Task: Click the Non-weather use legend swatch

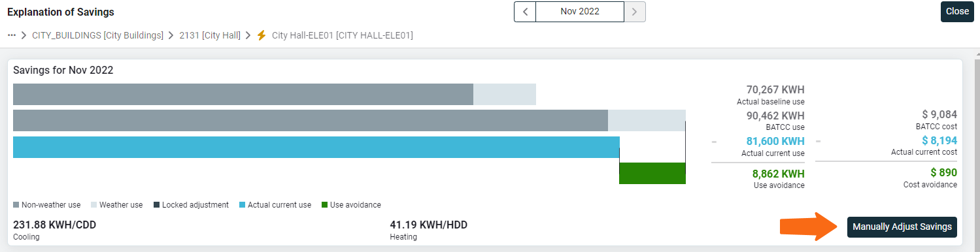Action: click(16, 205)
